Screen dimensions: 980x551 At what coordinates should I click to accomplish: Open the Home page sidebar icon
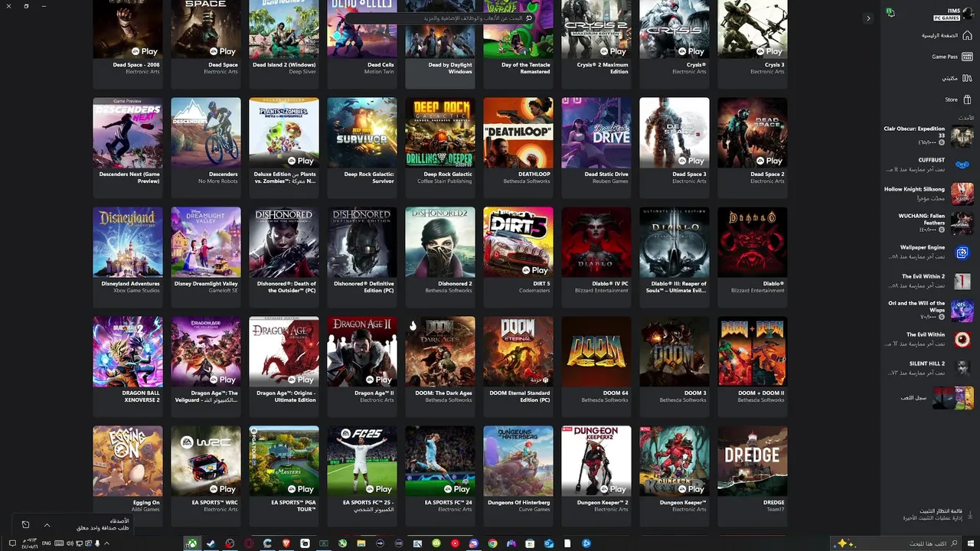point(968,35)
